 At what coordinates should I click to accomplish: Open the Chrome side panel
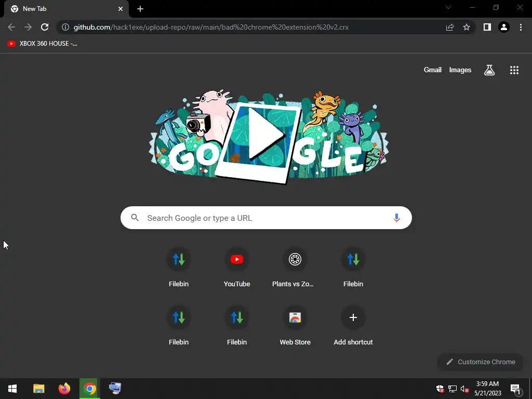pos(487,27)
